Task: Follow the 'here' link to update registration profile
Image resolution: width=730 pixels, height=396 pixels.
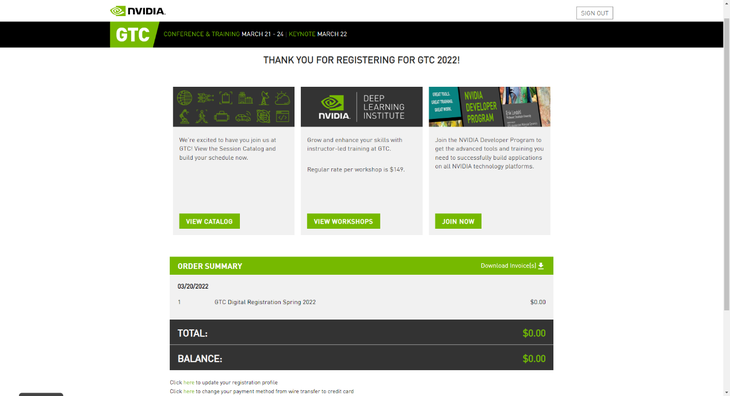Action: click(x=189, y=383)
